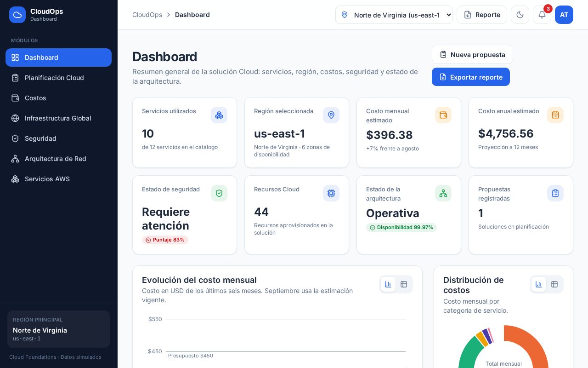The width and height of the screenshot is (588, 368).
Task: Open the notifications bell icon
Action: 542,15
